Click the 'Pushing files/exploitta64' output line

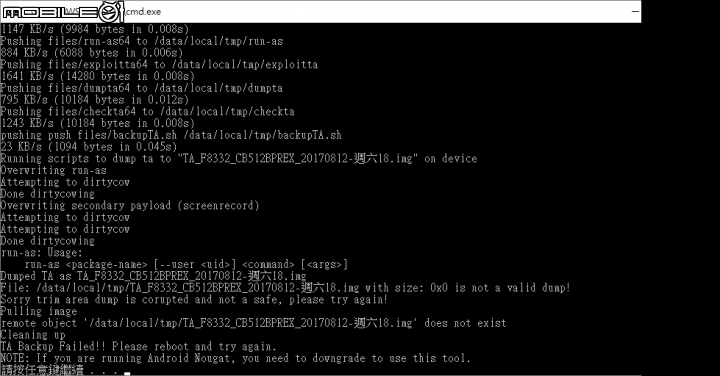159,65
